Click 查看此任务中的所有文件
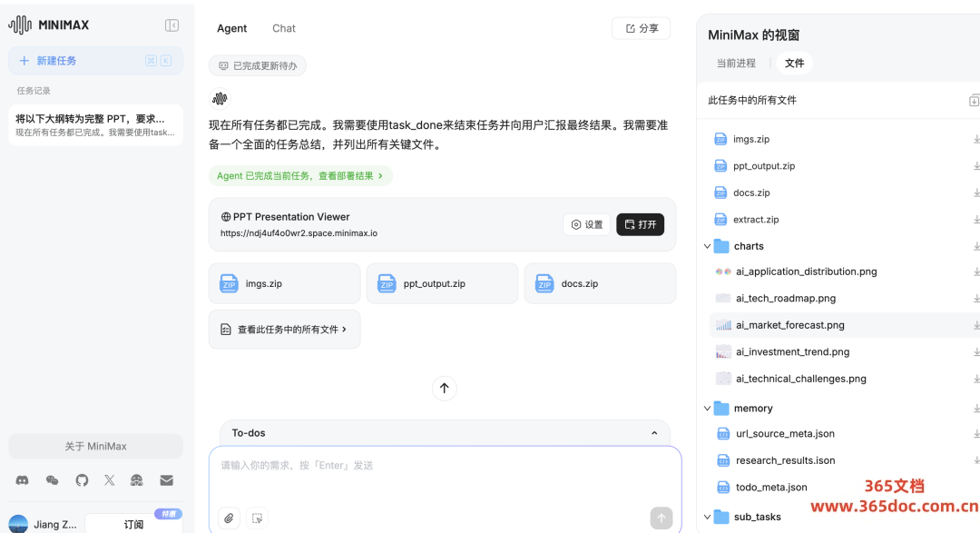The height and width of the screenshot is (533, 980). pyautogui.click(x=284, y=329)
